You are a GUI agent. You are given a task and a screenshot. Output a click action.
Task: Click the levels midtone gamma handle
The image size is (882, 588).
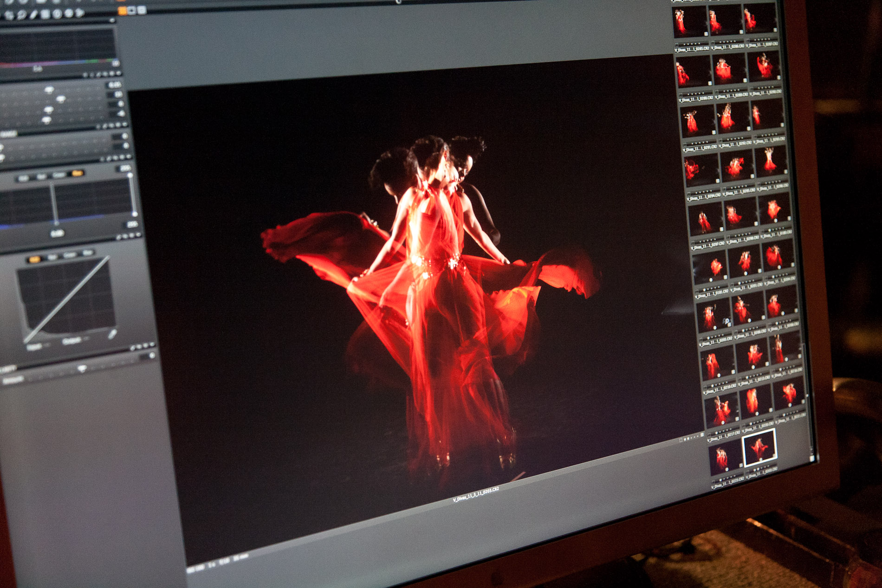click(57, 224)
